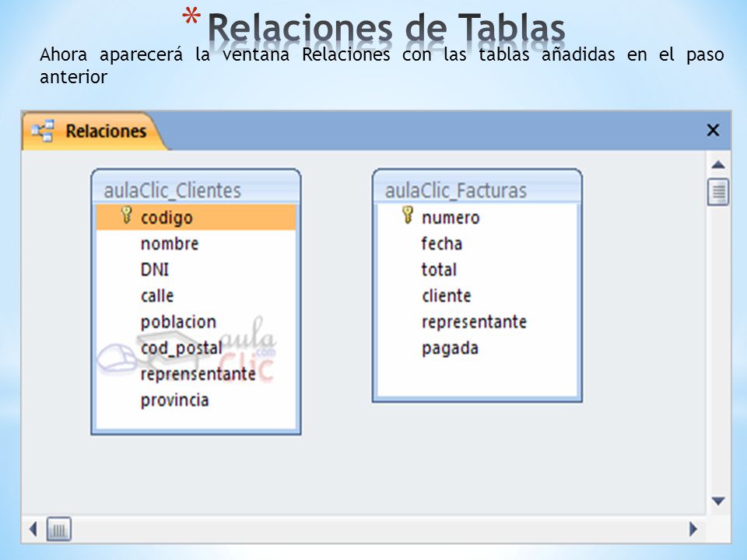Click the primary key icon beside codigo
The height and width of the screenshot is (560, 747).
tap(126, 215)
